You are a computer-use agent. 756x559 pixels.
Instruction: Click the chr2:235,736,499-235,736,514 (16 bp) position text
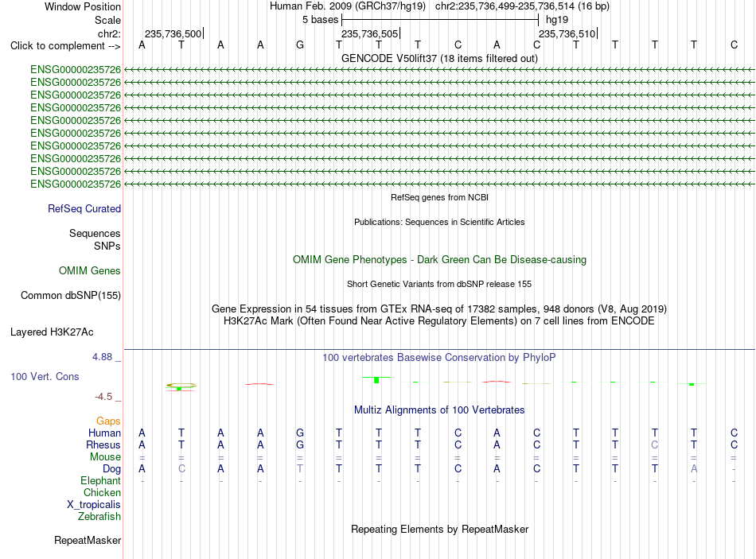[x=522, y=6]
